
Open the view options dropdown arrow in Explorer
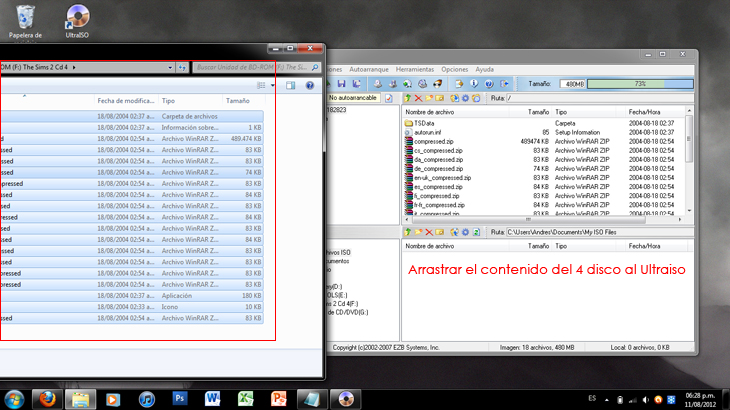[x=273, y=85]
